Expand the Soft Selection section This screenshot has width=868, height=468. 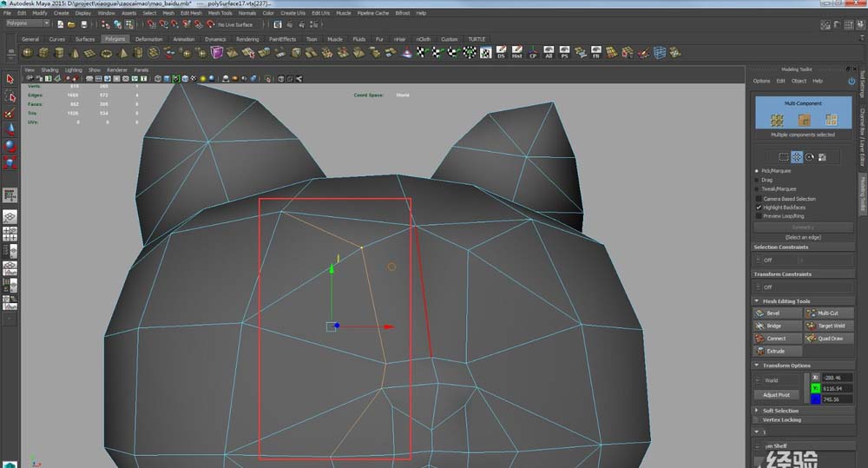coord(757,411)
